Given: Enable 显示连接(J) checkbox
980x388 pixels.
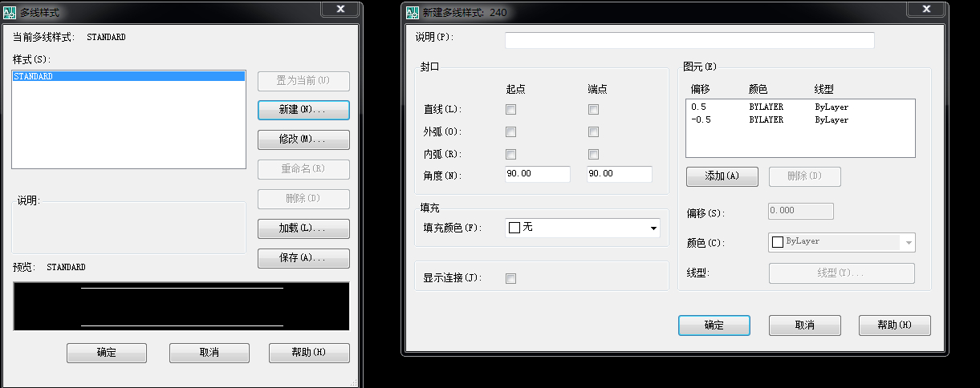Looking at the screenshot, I should click(x=510, y=278).
